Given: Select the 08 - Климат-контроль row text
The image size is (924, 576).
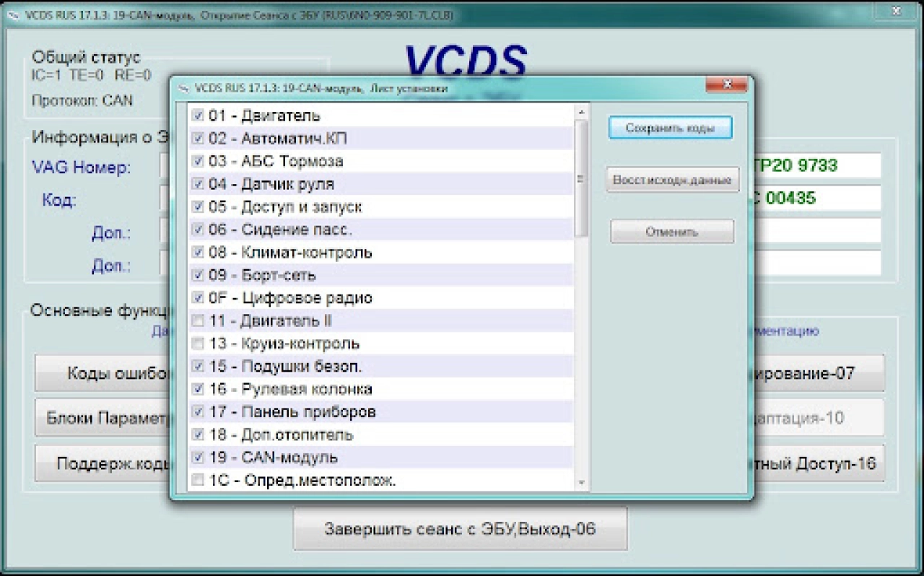Looking at the screenshot, I should click(x=290, y=253).
